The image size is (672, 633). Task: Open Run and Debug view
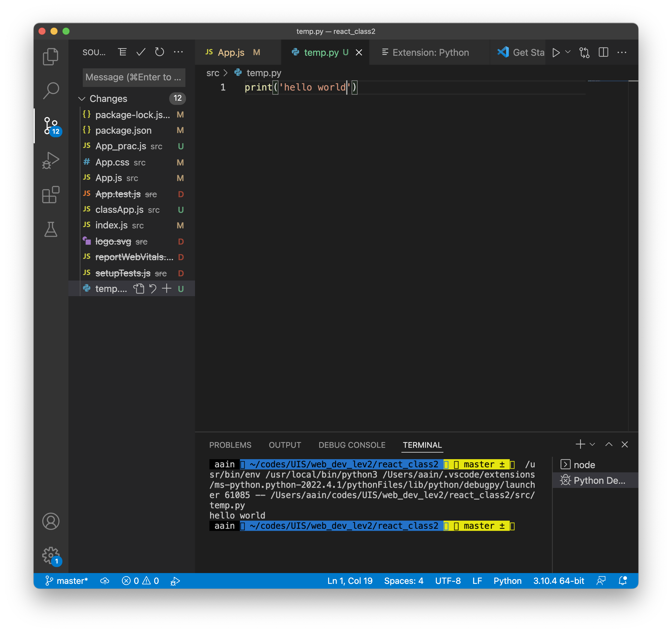[x=51, y=160]
